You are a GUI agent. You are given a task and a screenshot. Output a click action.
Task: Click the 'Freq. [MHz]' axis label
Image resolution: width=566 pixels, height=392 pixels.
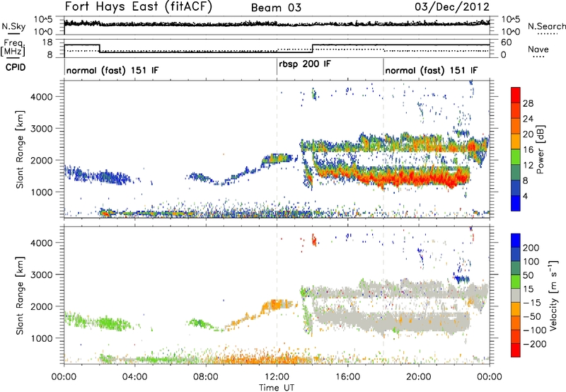point(13,47)
